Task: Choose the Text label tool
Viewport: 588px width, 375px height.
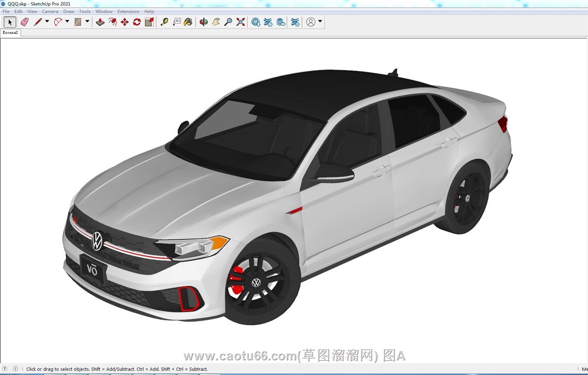Action: [177, 22]
